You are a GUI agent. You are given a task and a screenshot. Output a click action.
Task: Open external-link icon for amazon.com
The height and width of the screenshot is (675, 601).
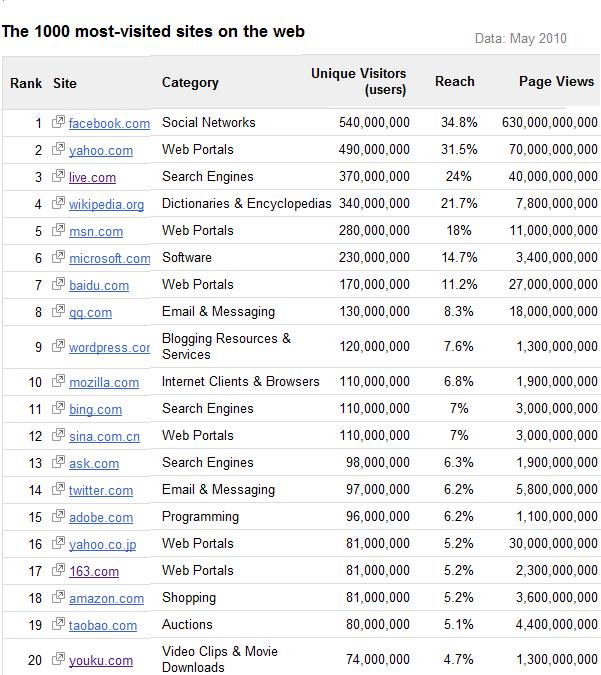(58, 597)
